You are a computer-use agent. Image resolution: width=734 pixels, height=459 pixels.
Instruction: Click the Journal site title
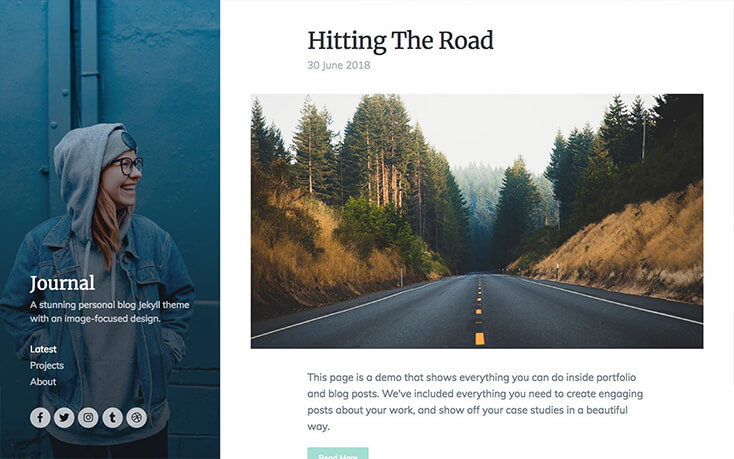[62, 284]
